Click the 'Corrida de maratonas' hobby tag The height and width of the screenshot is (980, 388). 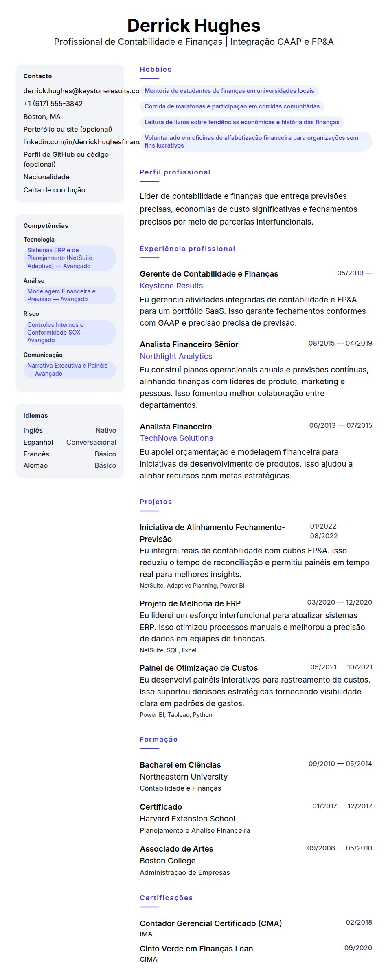[x=232, y=106]
